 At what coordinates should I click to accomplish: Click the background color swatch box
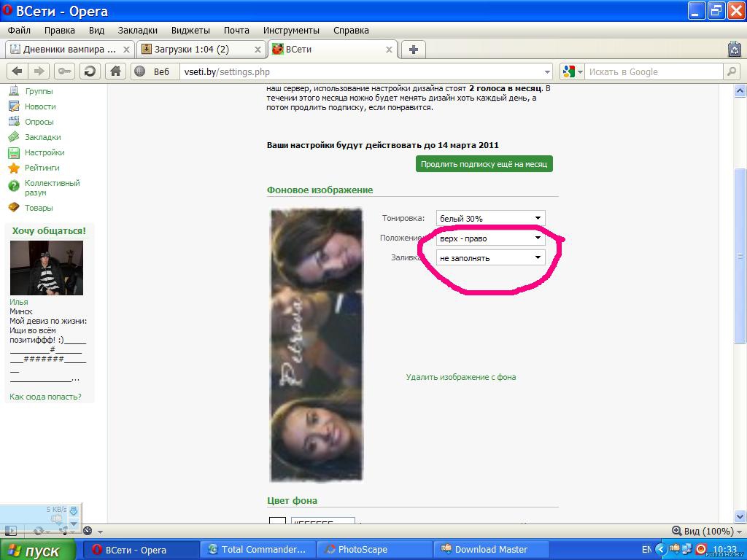[x=277, y=522]
